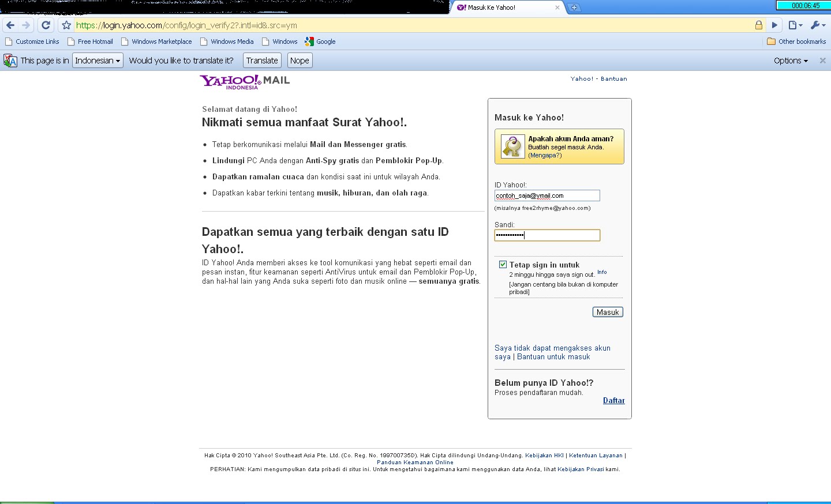Image resolution: width=831 pixels, height=504 pixels.
Task: Toggle the Tetap sign in untuk checkbox
Action: click(503, 265)
